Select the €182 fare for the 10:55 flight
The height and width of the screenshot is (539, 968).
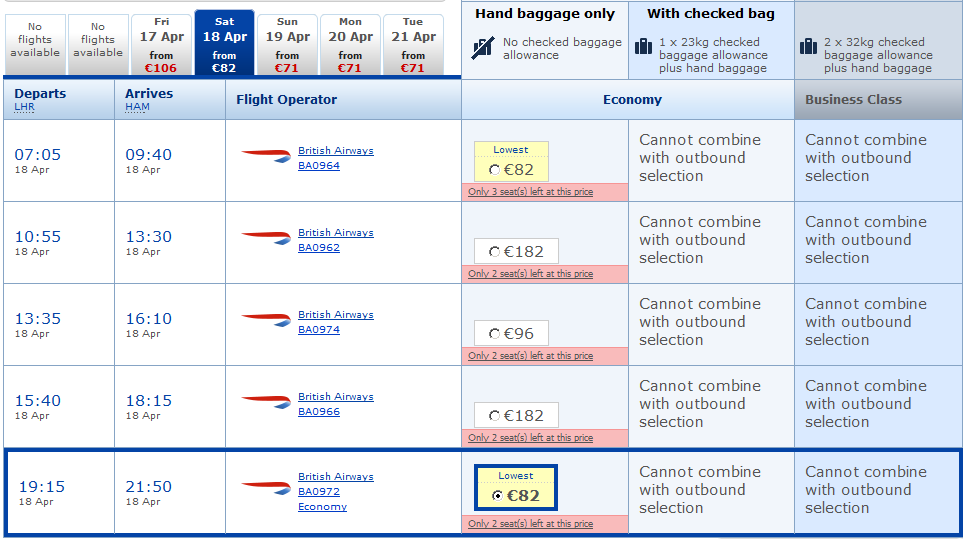pyautogui.click(x=494, y=252)
